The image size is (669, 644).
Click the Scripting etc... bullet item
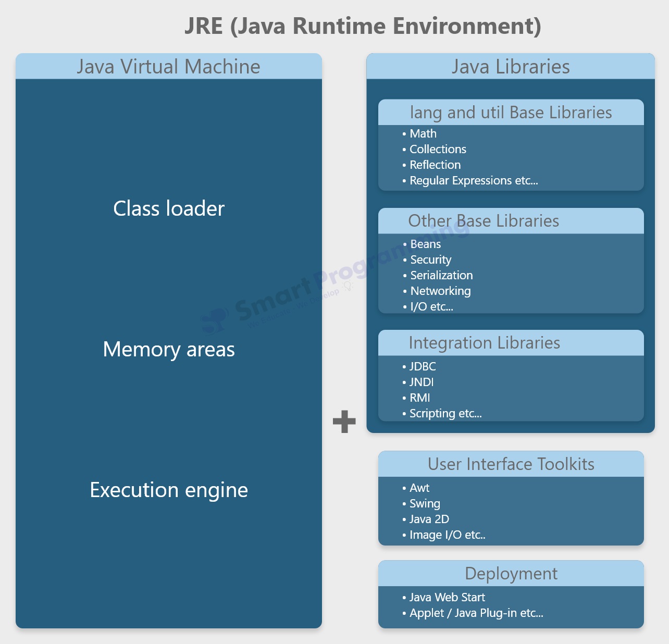coord(442,413)
